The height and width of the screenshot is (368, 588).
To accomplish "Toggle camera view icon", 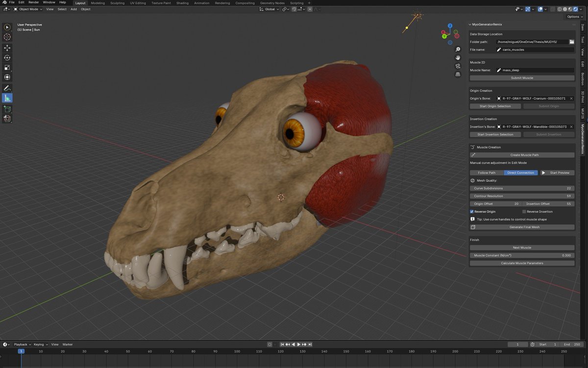I will pos(458,66).
